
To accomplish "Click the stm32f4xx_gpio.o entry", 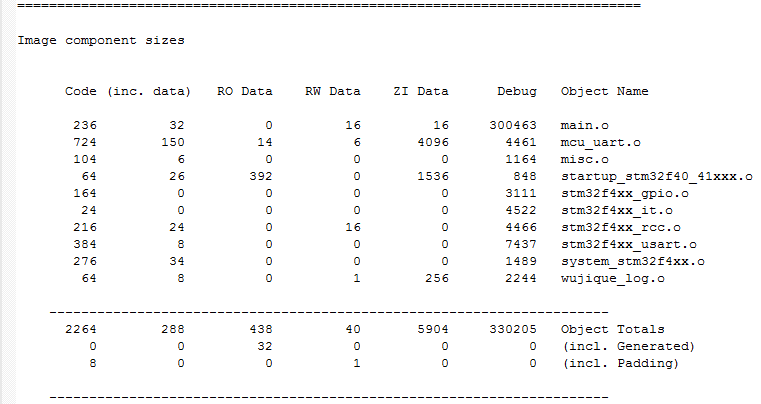I will pyautogui.click(x=625, y=194).
